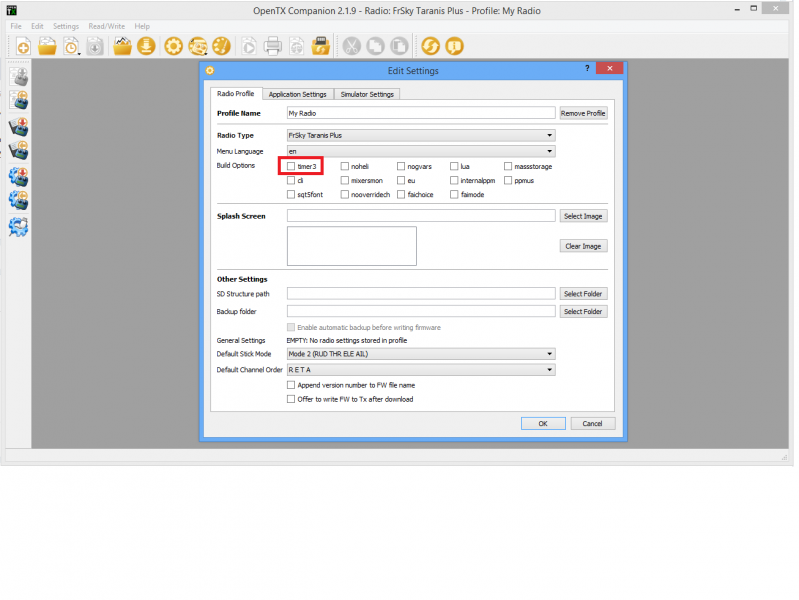Tick the lua build option checkbox
799x600 pixels.
(454, 166)
